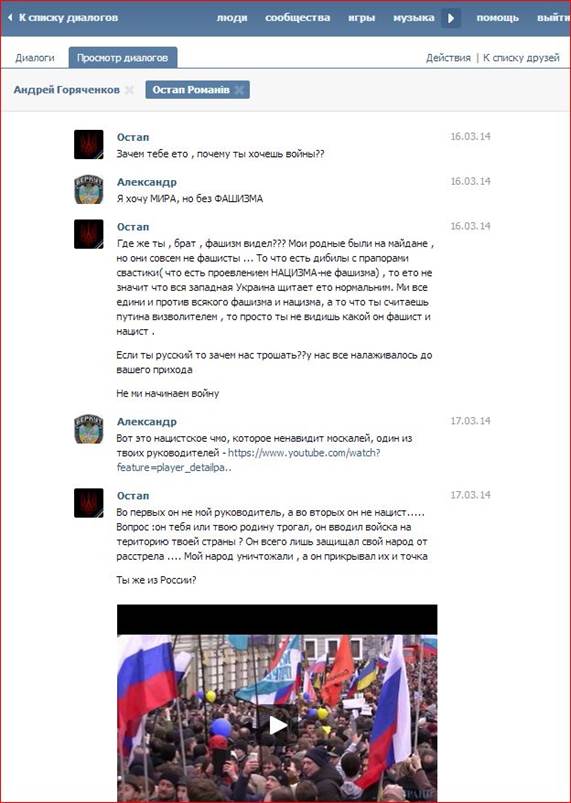Open the Действия actions menu
The width and height of the screenshot is (571, 803).
coord(448,58)
